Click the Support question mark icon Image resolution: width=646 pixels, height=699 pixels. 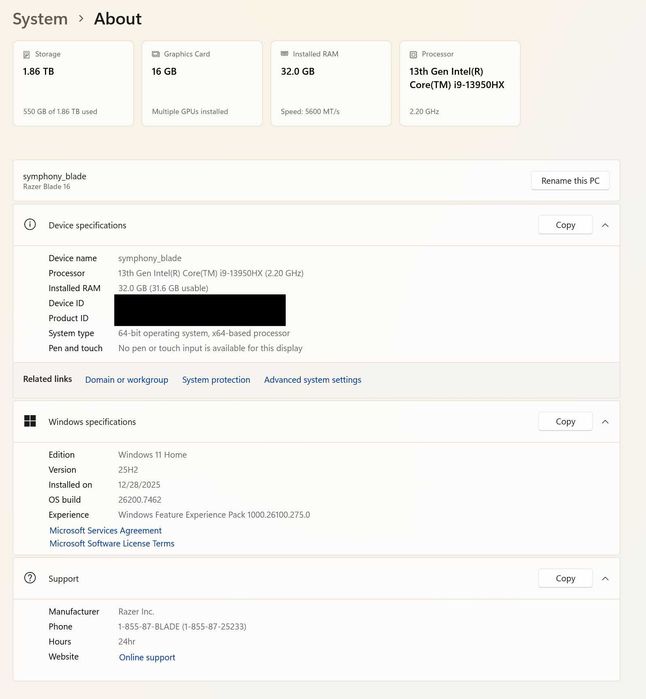tap(30, 578)
